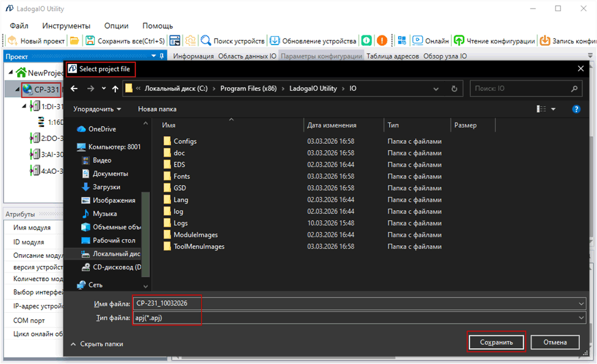This screenshot has width=597, height=364.
Task: Select the ModuleImages folder
Action: (x=196, y=235)
